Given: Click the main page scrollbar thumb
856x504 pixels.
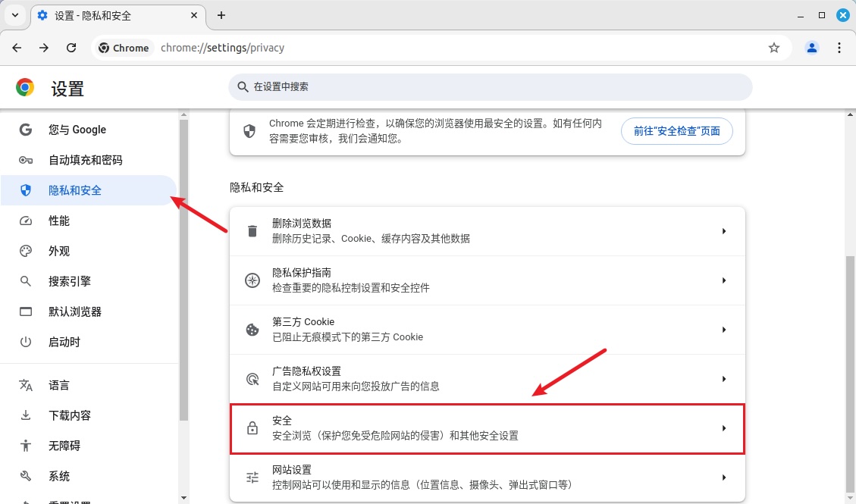Looking at the screenshot, I should coord(851,376).
